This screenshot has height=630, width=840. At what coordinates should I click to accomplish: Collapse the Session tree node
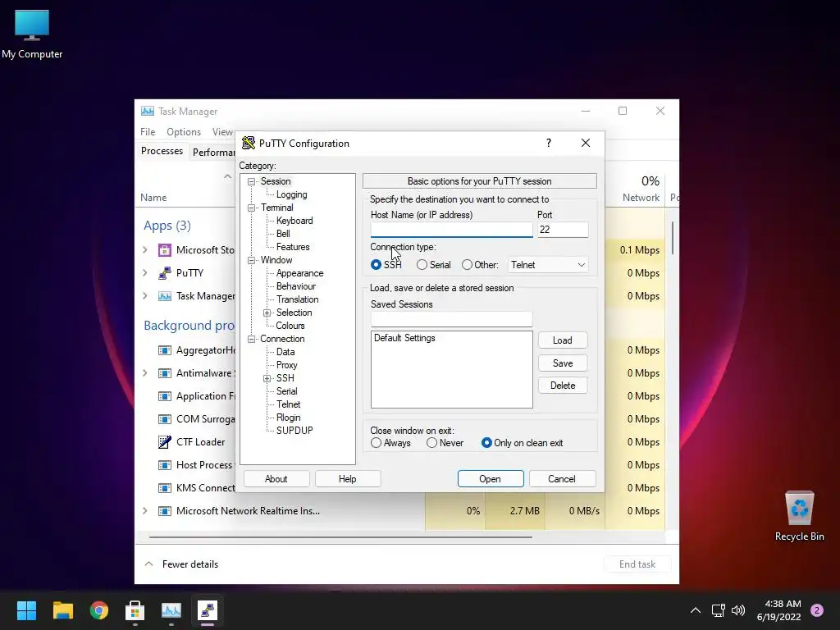(251, 181)
